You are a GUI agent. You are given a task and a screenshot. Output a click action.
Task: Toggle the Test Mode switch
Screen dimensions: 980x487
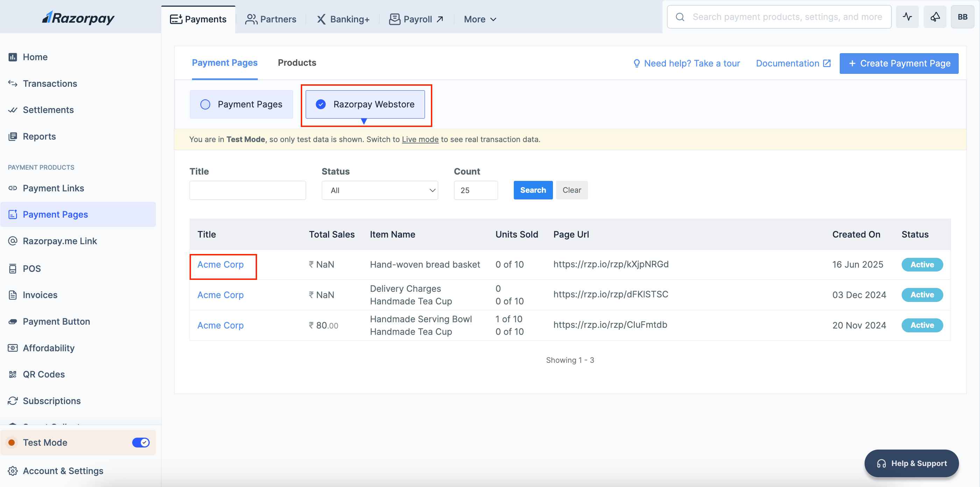point(141,443)
